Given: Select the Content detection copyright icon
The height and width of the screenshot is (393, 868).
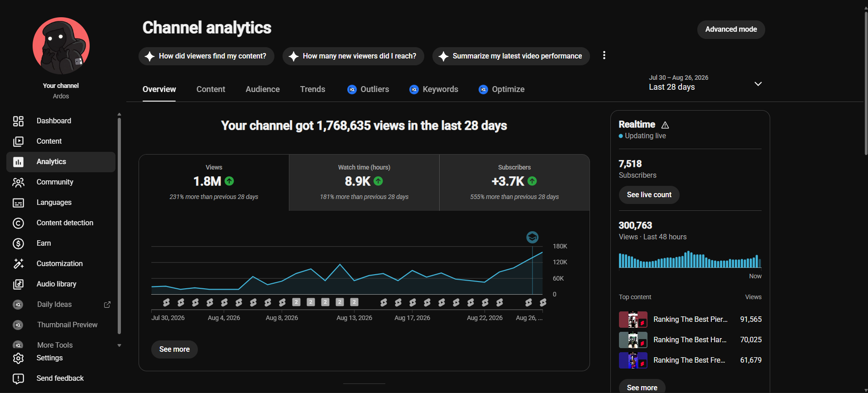Looking at the screenshot, I should coord(18,223).
